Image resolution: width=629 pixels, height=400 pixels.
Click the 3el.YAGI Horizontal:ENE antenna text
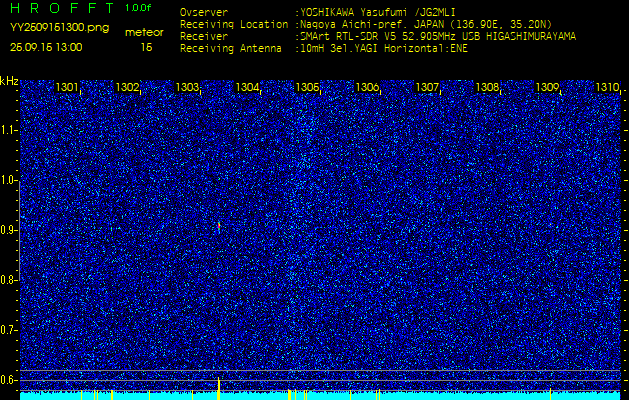[384, 49]
